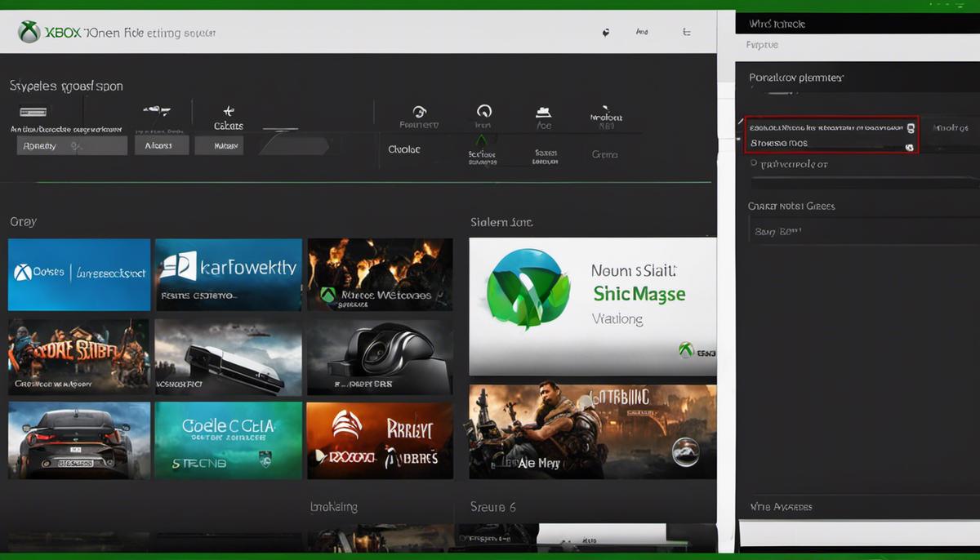The width and height of the screenshot is (980, 560).
Task: Switch to the Fyptue tab in the right panel
Action: click(x=761, y=45)
